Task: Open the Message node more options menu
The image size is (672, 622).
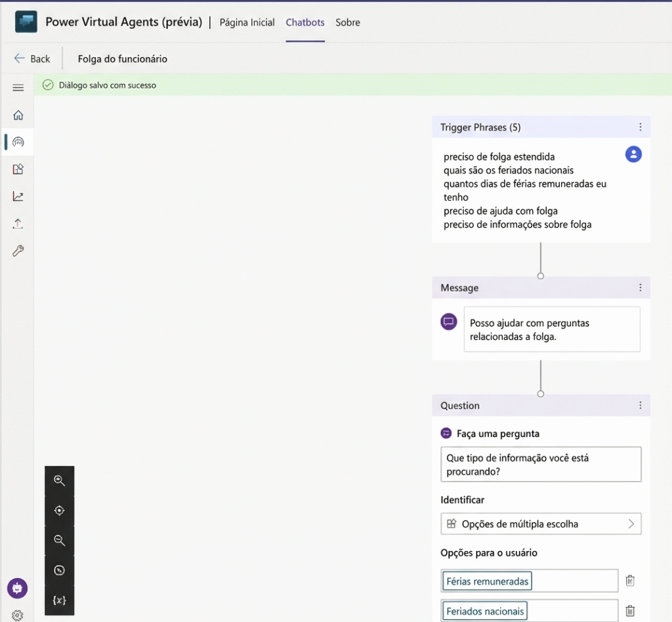Action: tap(640, 287)
